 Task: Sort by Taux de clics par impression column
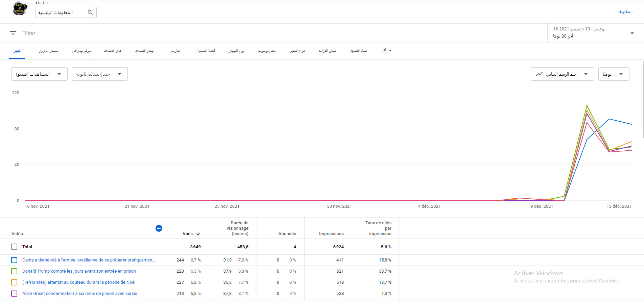379,228
